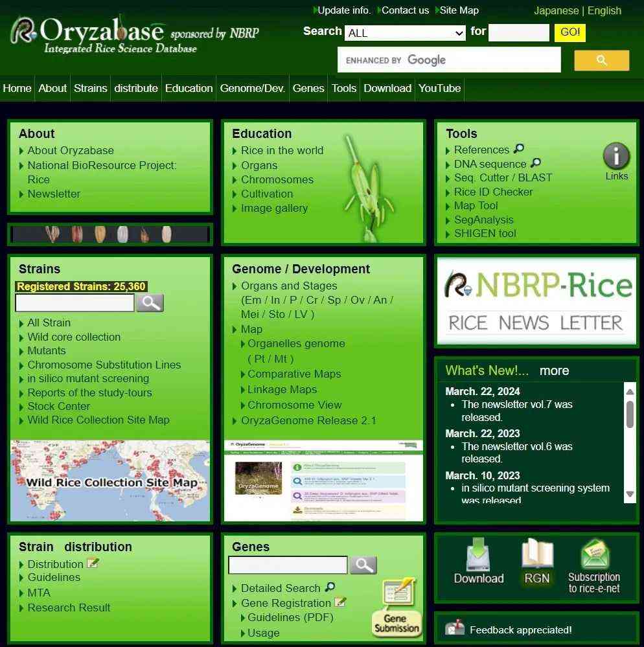Click the magnifier icon beside References
The image size is (644, 647).
(x=518, y=148)
